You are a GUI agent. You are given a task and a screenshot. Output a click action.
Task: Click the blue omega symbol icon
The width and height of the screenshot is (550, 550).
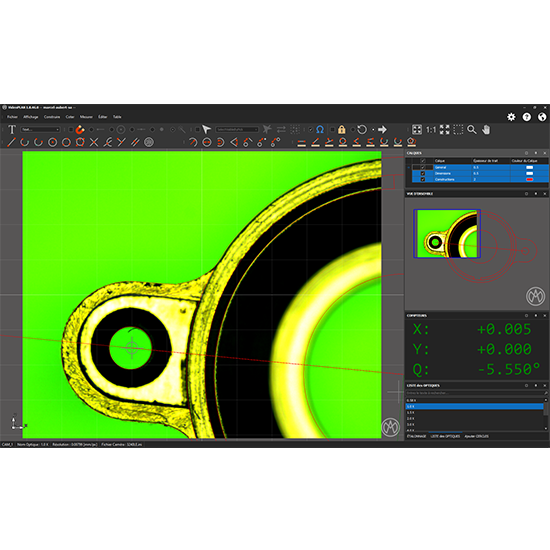pyautogui.click(x=320, y=129)
